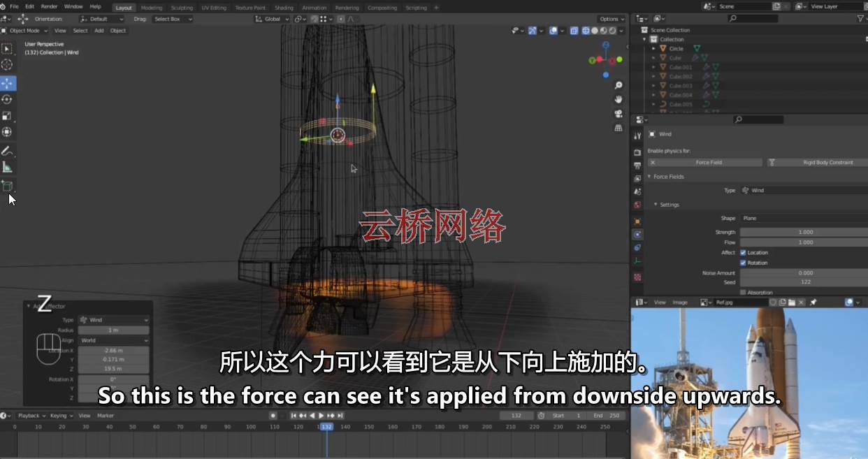Click the zoom magnifier viewport gizmo

tap(619, 85)
